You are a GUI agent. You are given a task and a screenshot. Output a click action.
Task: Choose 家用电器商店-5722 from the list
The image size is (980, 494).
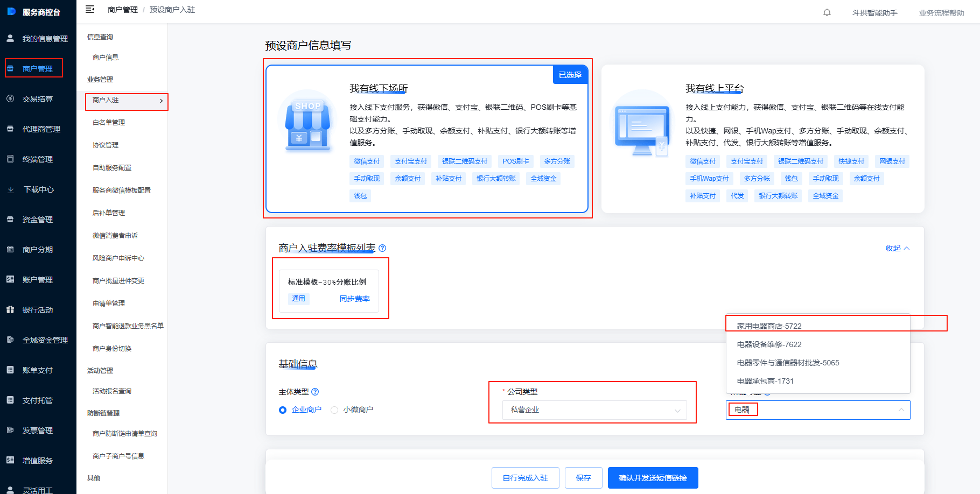818,326
